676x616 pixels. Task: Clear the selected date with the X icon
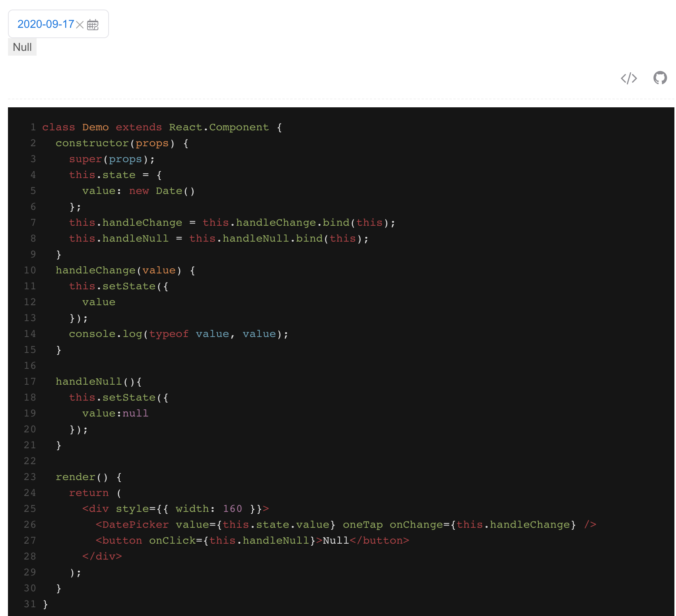pos(80,24)
